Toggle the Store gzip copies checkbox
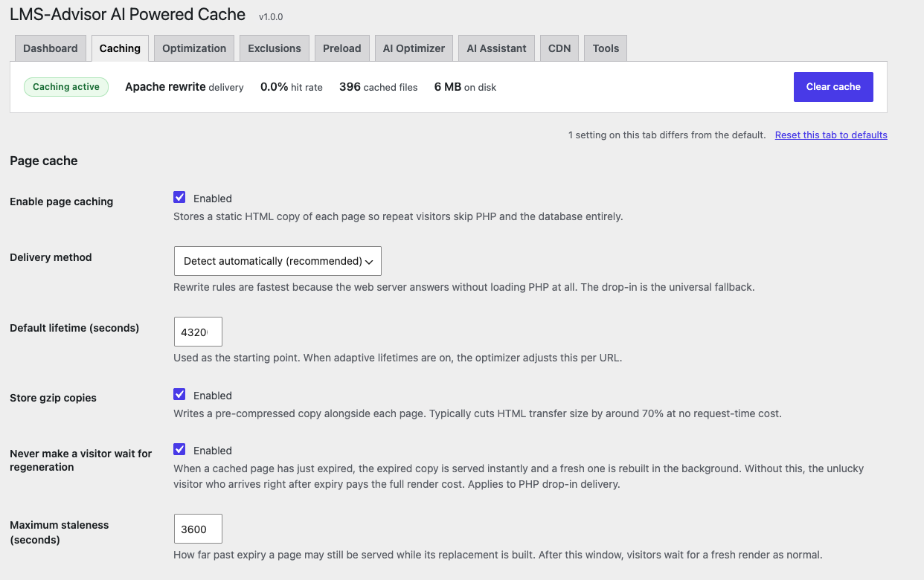Screen dimensions: 924x580 pos(179,395)
